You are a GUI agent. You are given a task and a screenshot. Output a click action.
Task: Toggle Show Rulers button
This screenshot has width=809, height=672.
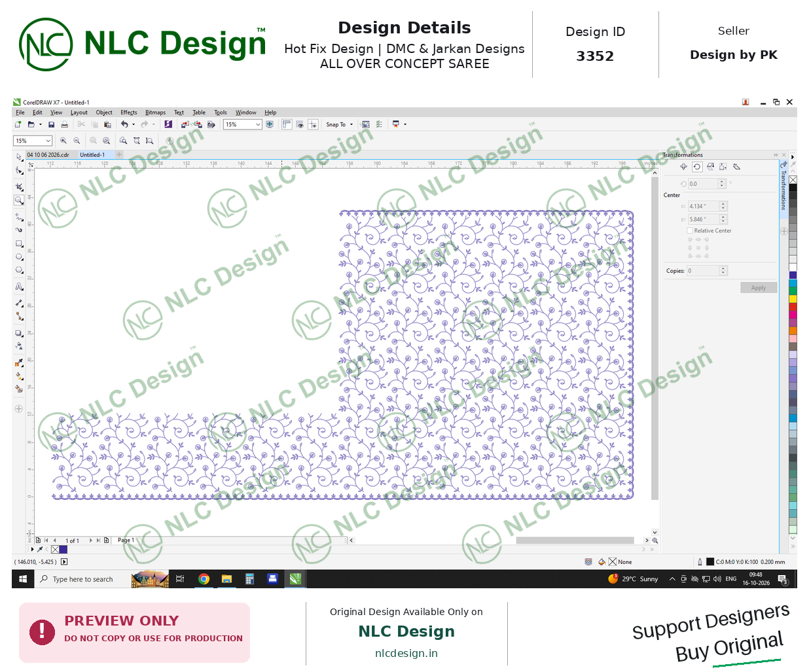287,124
